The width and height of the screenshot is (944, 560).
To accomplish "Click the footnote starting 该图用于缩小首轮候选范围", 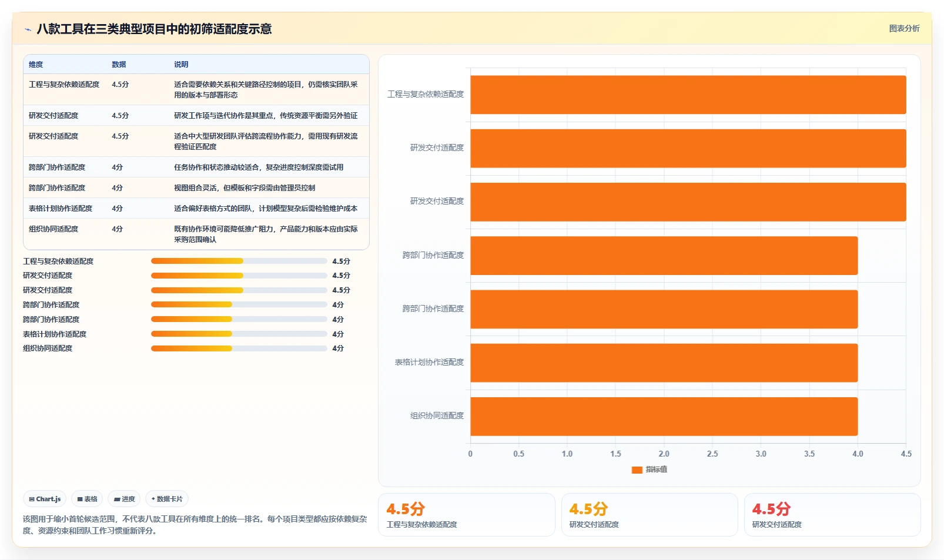I will [195, 525].
